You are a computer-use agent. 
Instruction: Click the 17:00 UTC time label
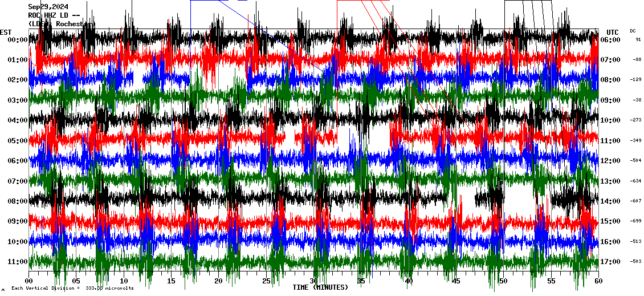point(610,262)
